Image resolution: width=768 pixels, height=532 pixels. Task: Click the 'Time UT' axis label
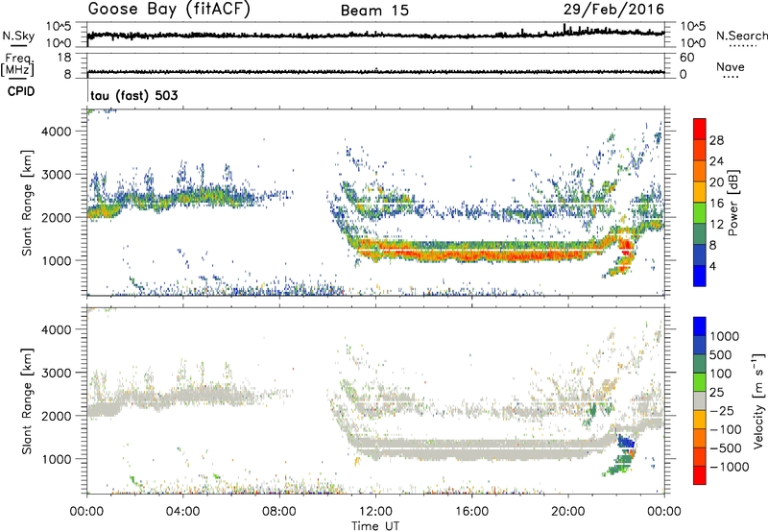click(375, 525)
